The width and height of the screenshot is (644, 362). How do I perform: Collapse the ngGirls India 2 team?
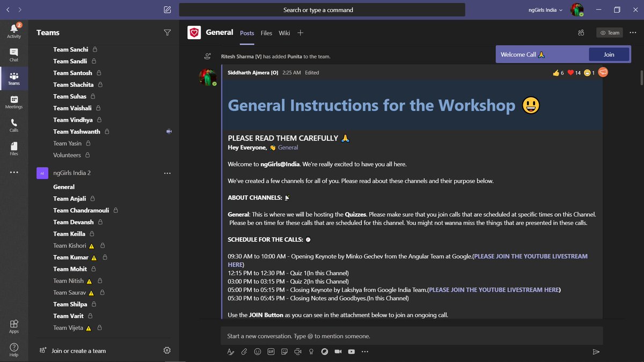coord(72,173)
